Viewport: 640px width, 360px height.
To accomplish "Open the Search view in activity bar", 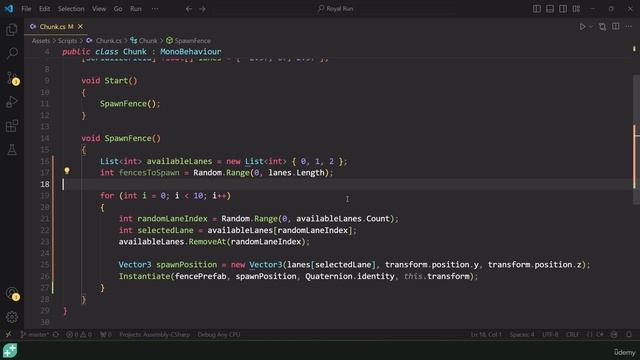I will point(12,53).
